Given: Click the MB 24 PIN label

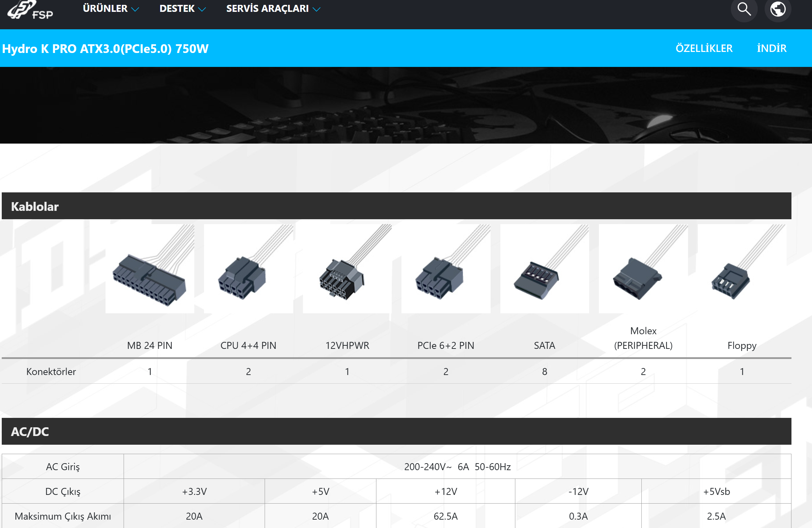Looking at the screenshot, I should 150,345.
